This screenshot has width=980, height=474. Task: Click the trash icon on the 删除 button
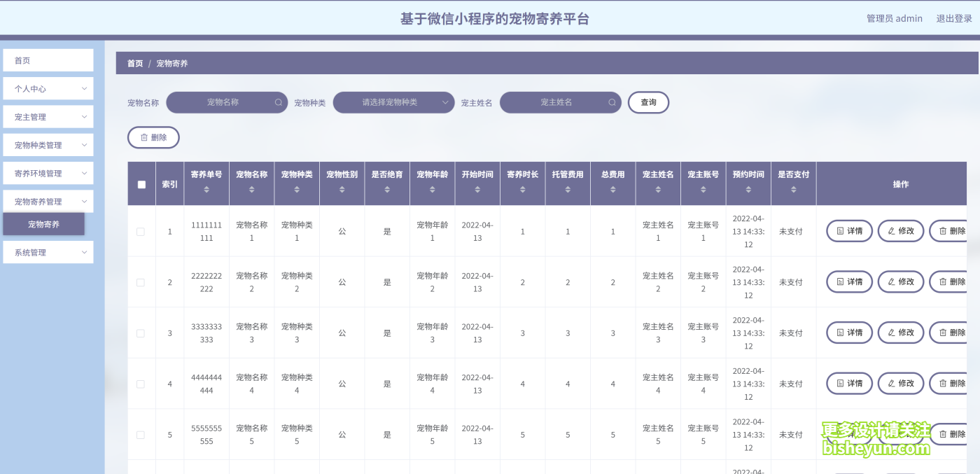pyautogui.click(x=143, y=137)
